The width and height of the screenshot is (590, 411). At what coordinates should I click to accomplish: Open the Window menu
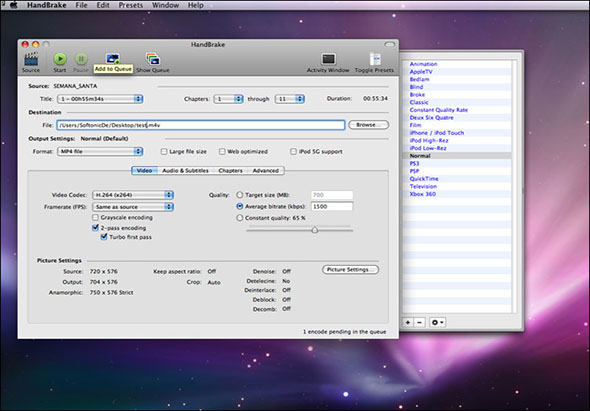click(165, 5)
